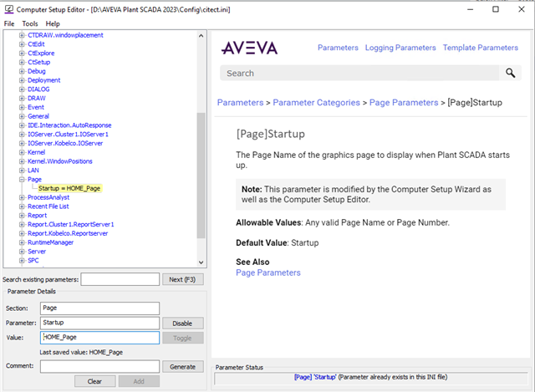
Task: Expand the Report section
Action: click(x=22, y=216)
